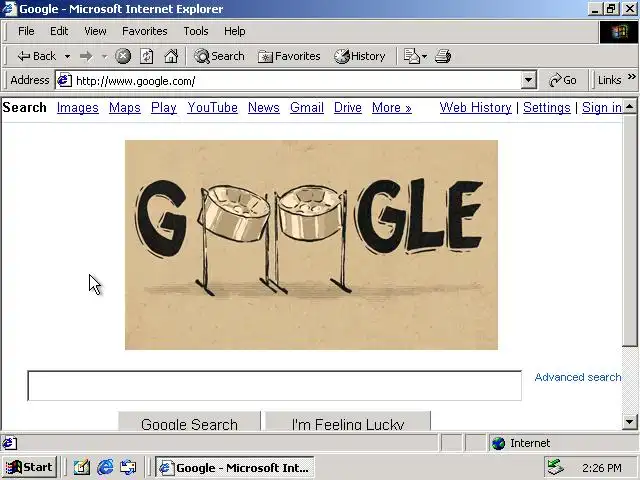Follow the Maps link
Viewport: 640px width, 480px height.
(124, 107)
